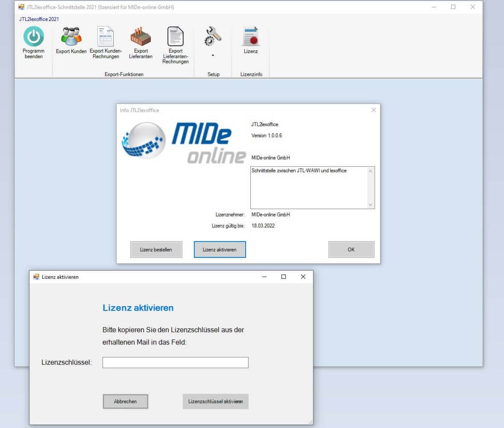Maximize the Lizenz aktivieren window

(x=284, y=277)
